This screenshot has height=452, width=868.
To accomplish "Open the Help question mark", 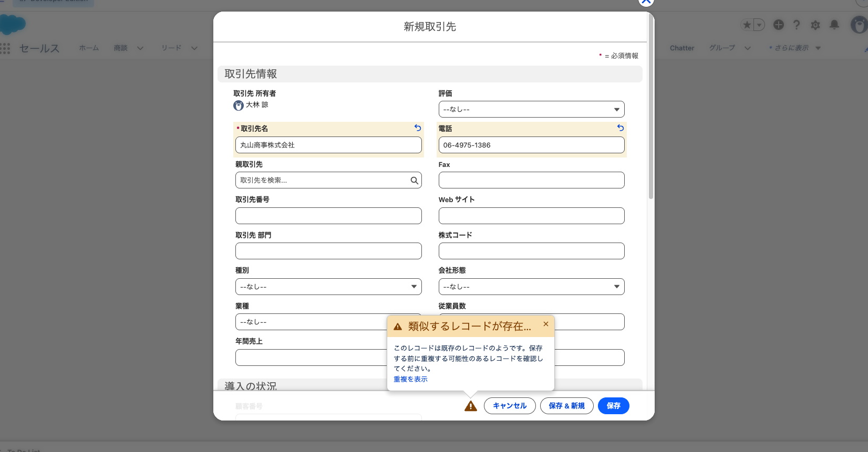I will (x=797, y=25).
